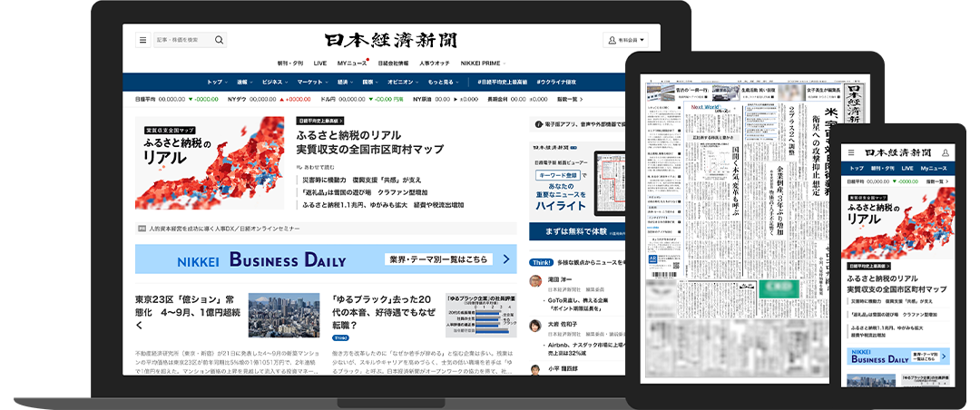
Task: Click the info icon beside 電子版アプリ text
Action: tap(534, 122)
